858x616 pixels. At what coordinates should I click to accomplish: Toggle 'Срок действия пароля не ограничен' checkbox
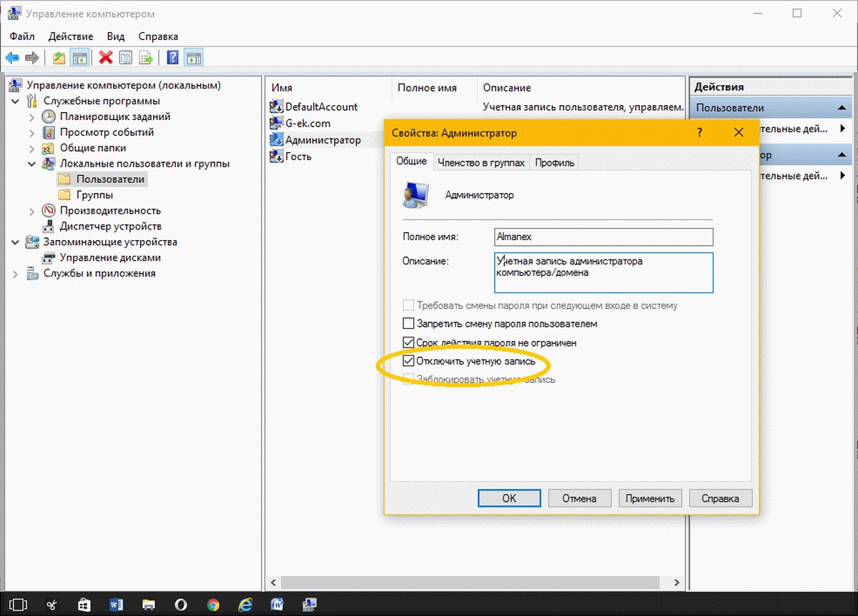pos(409,343)
